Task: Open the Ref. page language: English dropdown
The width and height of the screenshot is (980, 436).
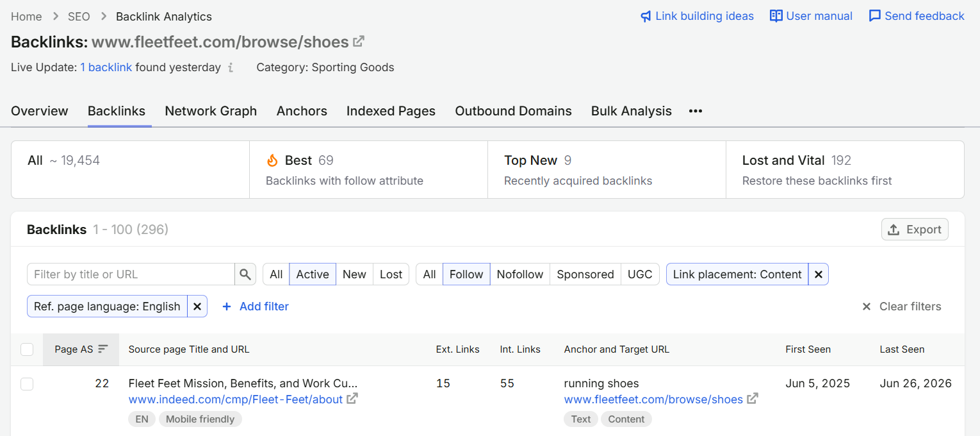Action: 107,306
